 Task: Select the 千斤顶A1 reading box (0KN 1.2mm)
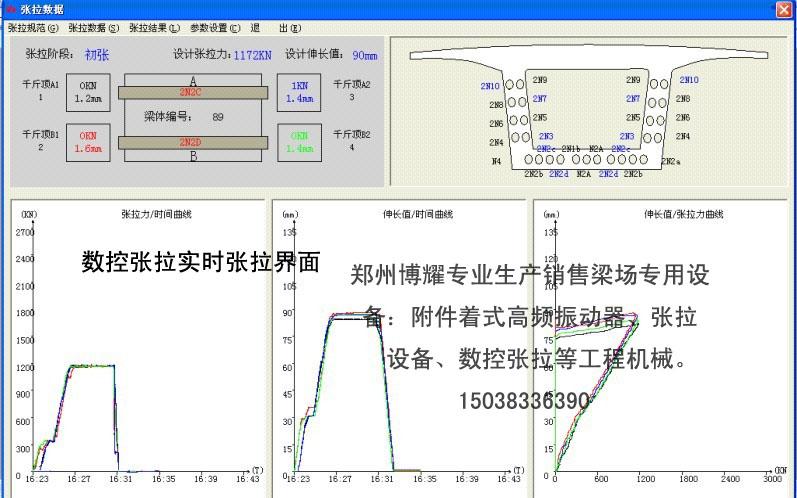tap(88, 92)
